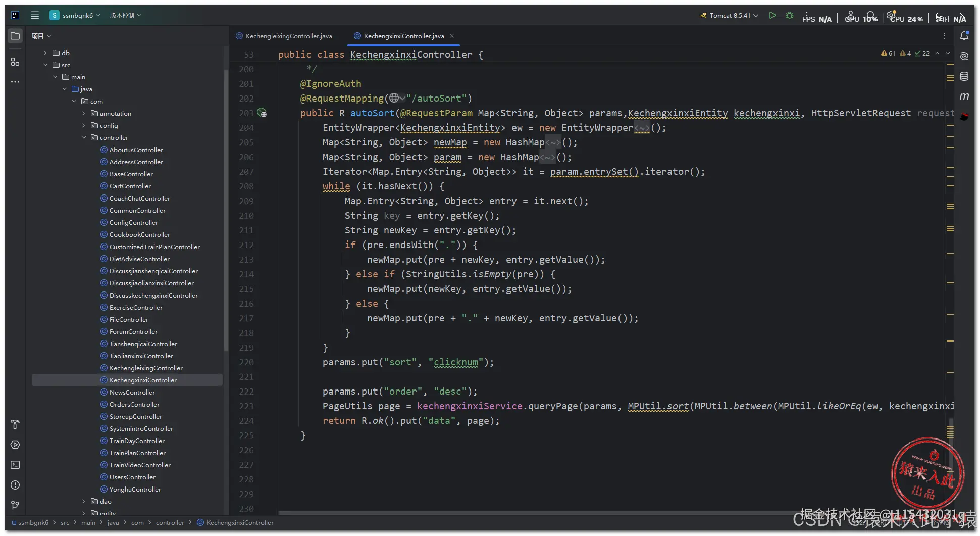Collapse the main folder
This screenshot has height=536, width=980.
point(55,77)
